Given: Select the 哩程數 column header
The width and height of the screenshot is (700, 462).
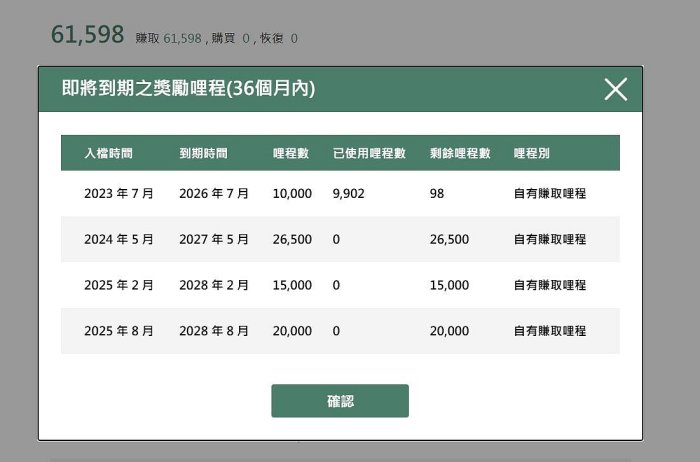Looking at the screenshot, I should point(290,153).
